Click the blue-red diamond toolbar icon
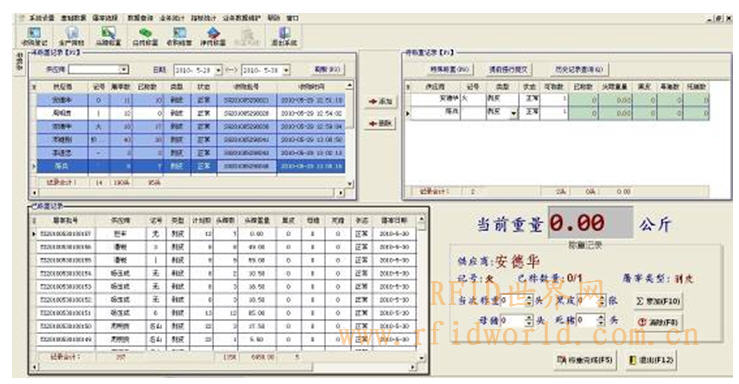This screenshot has height=384, width=739. point(213,36)
